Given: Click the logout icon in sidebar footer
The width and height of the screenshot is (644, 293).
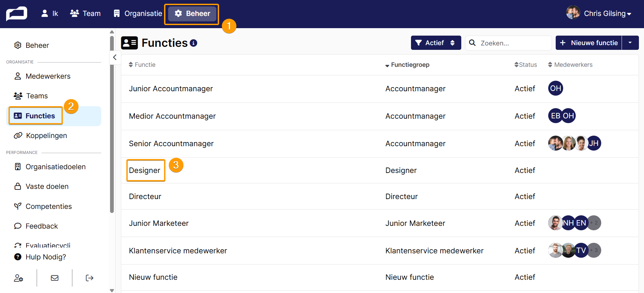Looking at the screenshot, I should pos(90,278).
